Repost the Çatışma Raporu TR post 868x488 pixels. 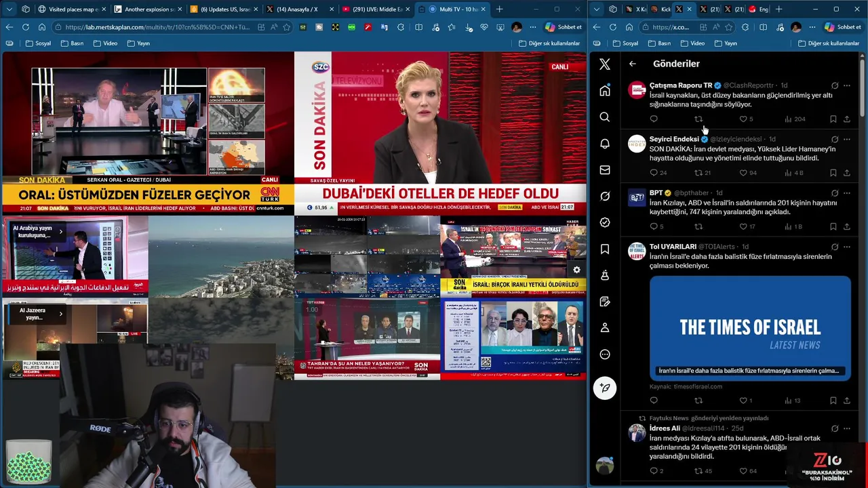pyautogui.click(x=698, y=119)
